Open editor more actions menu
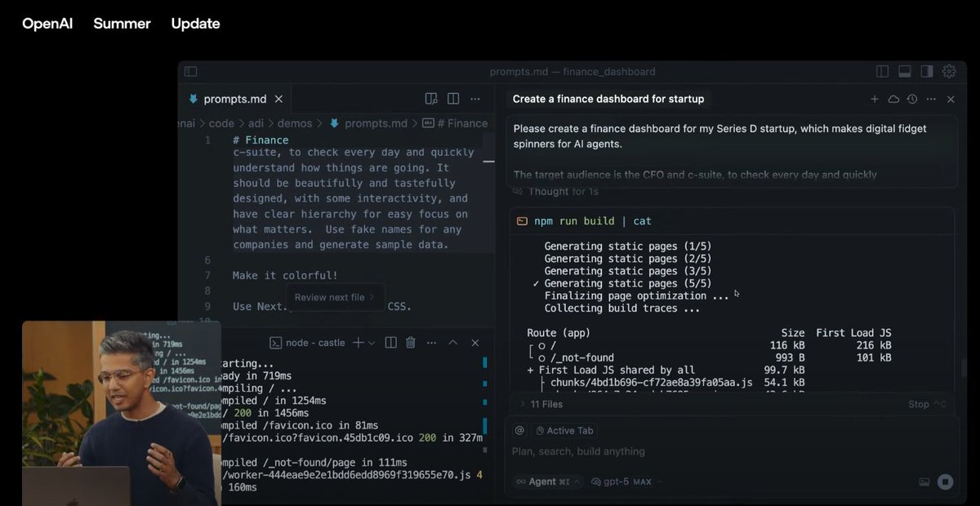Image resolution: width=980 pixels, height=506 pixels. 475,99
